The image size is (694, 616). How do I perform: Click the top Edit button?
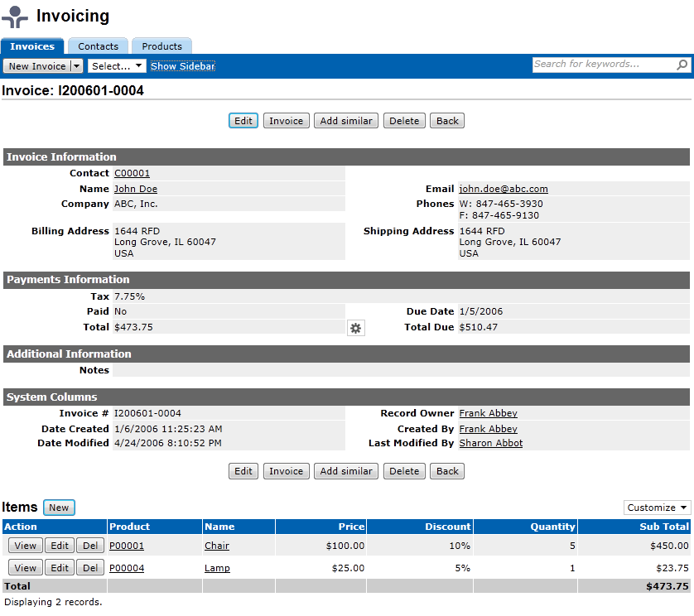[x=243, y=121]
